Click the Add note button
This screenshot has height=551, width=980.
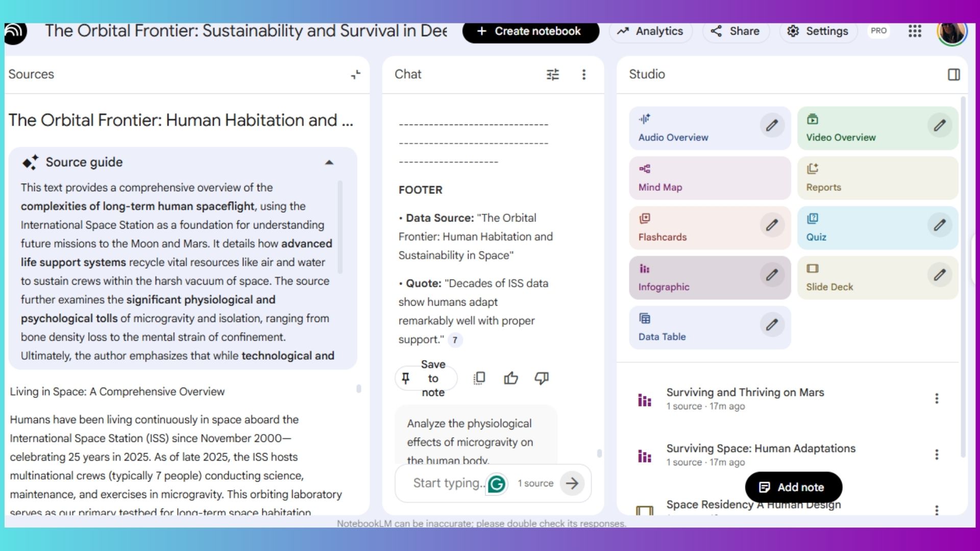tap(793, 487)
